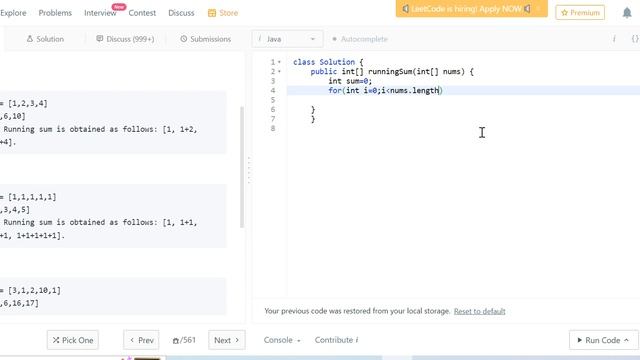Go to Explore in the navigation bar

(x=13, y=13)
